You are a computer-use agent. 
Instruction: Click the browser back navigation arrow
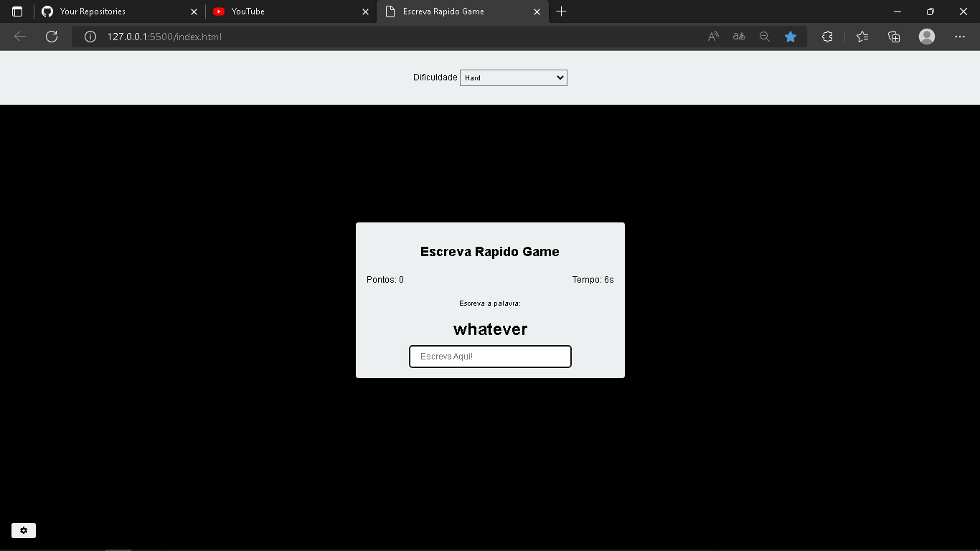(19, 36)
